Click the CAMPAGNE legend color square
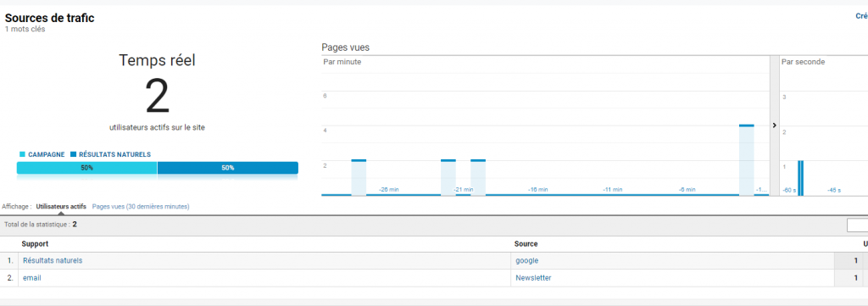 [x=22, y=155]
